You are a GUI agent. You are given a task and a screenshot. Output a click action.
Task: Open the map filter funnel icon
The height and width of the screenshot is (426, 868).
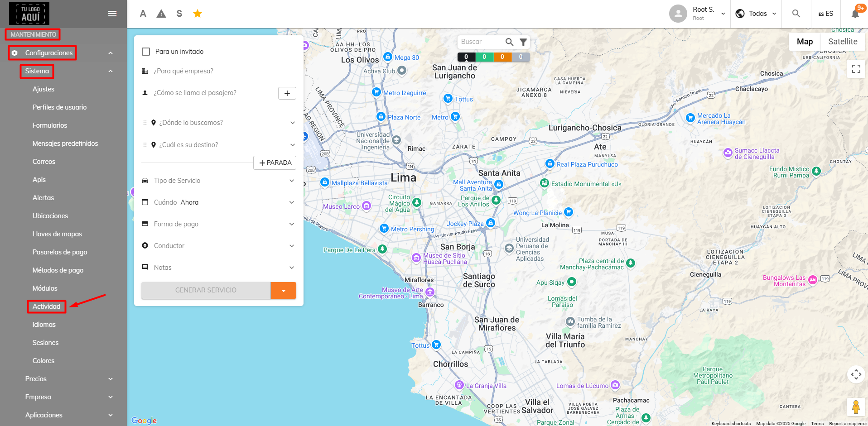pyautogui.click(x=523, y=42)
